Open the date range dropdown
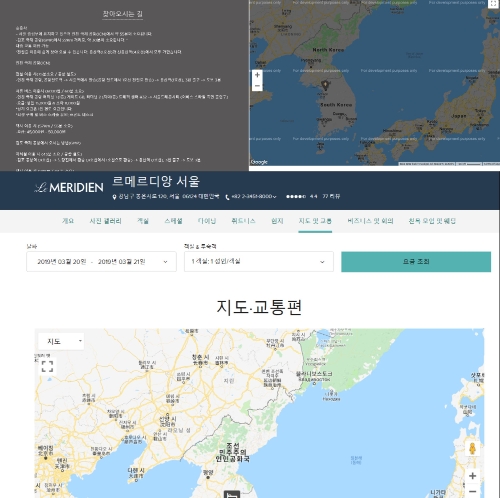The image size is (500, 498). pyautogui.click(x=101, y=262)
